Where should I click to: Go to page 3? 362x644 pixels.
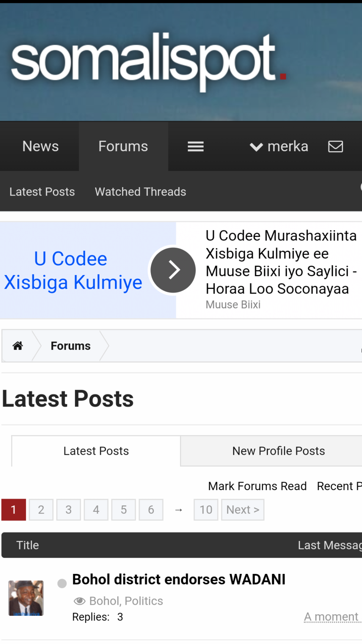pos(69,510)
